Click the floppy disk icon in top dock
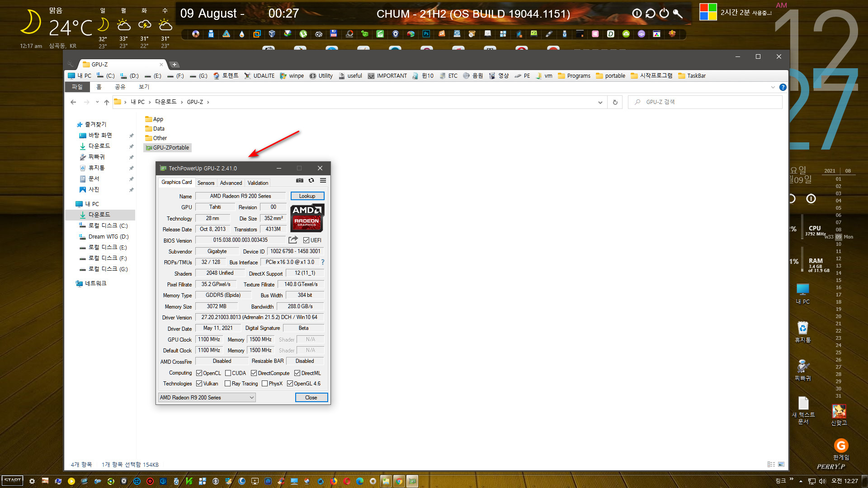The image size is (868, 488). point(334,34)
